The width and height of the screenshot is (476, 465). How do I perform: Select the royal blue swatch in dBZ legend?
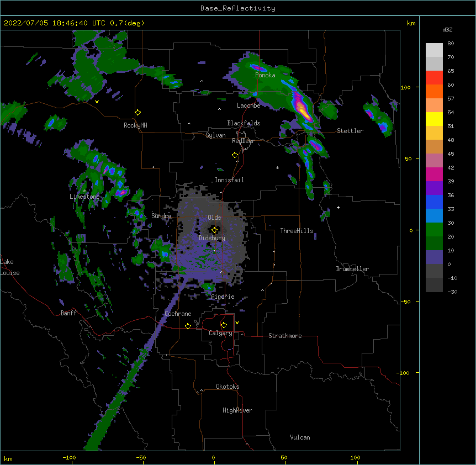click(x=434, y=202)
